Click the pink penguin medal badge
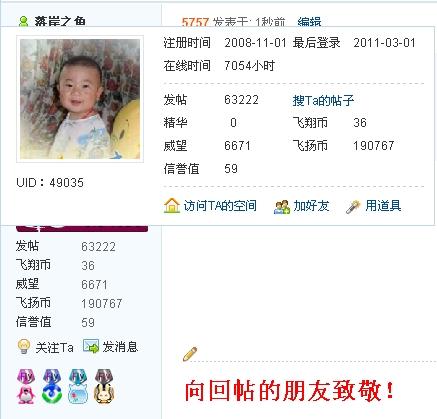 (26, 386)
